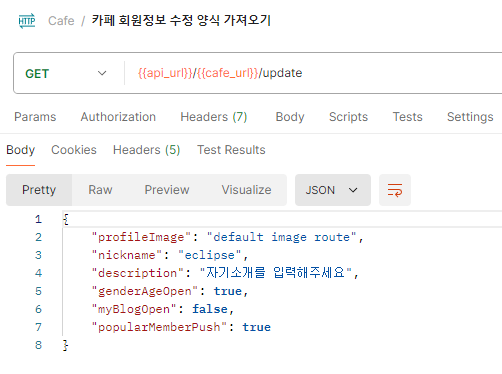View the response Cookies tab
The image size is (502, 374).
click(x=74, y=150)
